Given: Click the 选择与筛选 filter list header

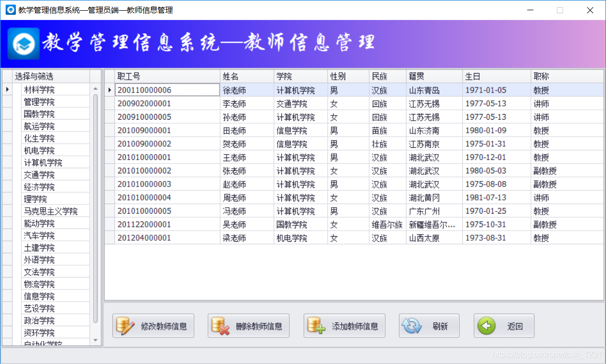Looking at the screenshot, I should point(51,77).
